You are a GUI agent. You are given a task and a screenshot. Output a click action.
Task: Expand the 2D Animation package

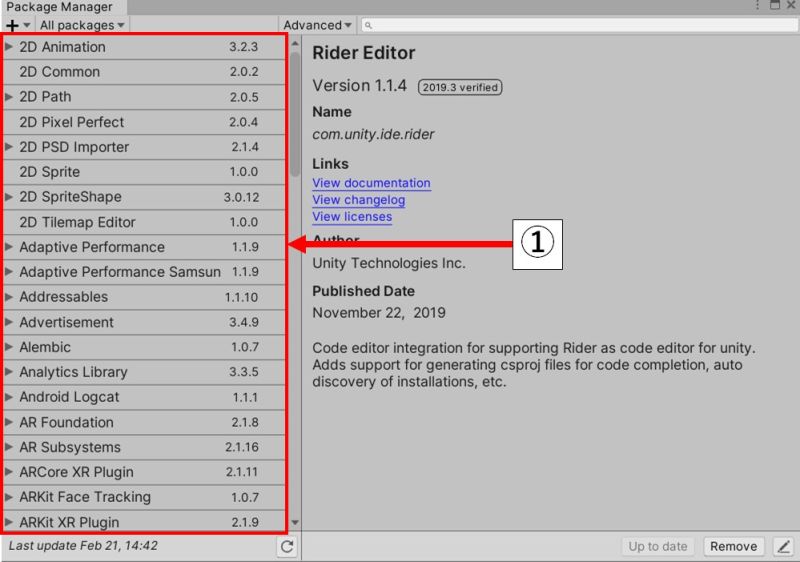point(9,46)
